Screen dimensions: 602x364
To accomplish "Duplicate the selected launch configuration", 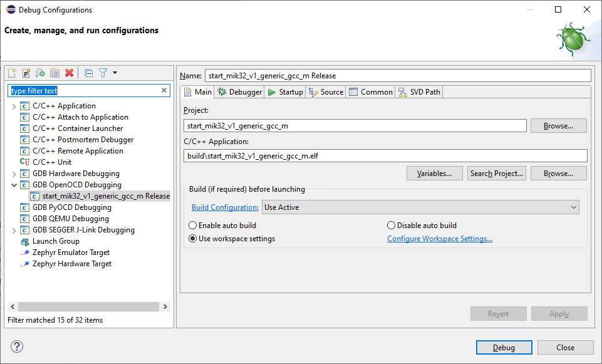I will (54, 73).
